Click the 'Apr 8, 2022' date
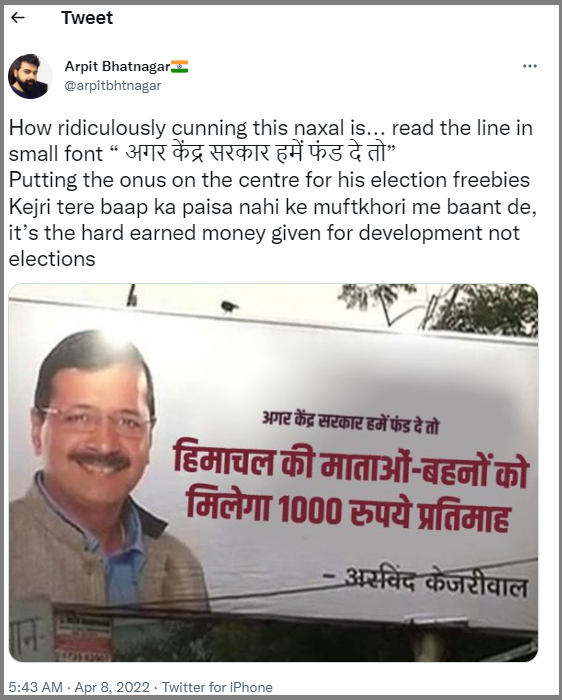Screen dimensions: 562x700 tap(112, 687)
